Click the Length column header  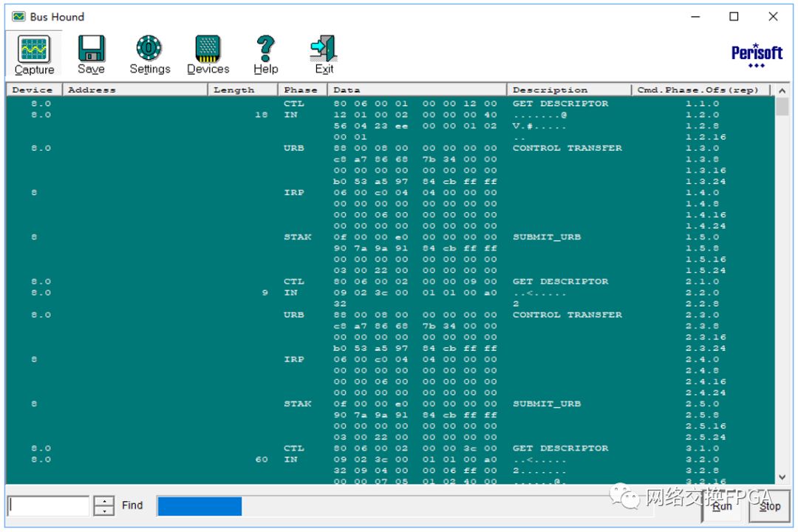coord(243,90)
